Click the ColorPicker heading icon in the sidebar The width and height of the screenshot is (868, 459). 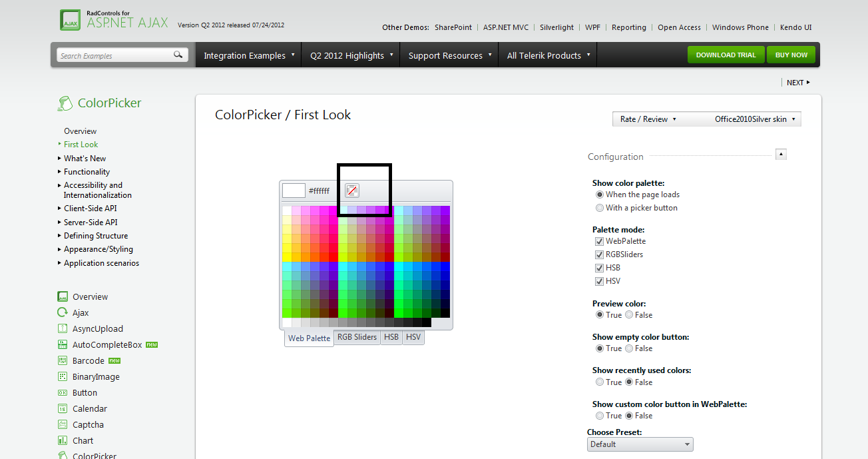(65, 103)
